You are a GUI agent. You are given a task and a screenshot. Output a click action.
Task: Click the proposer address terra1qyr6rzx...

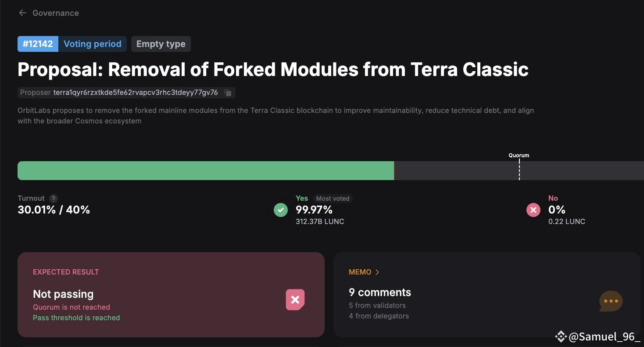[136, 93]
